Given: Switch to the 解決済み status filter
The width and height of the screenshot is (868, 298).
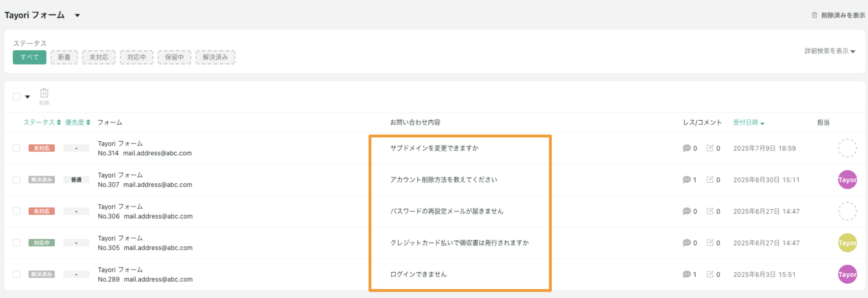Looking at the screenshot, I should pyautogui.click(x=215, y=57).
